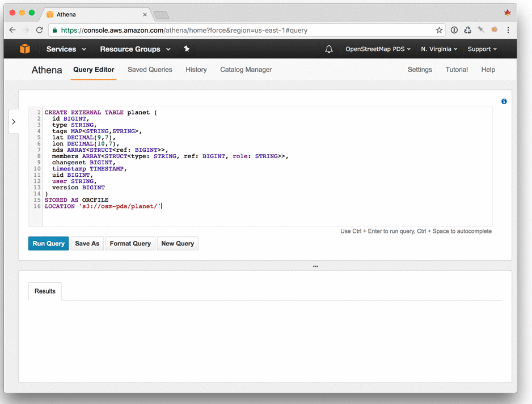Click the 'members ARRAY<STRUCT' line

point(170,156)
